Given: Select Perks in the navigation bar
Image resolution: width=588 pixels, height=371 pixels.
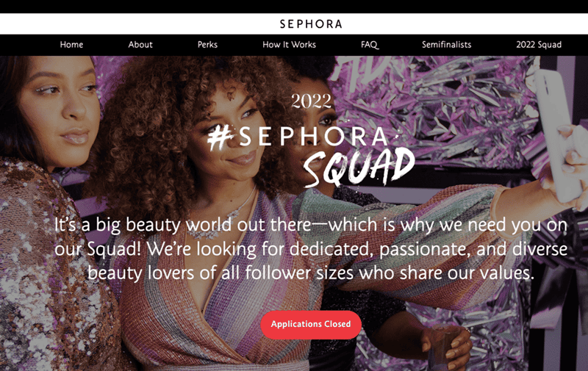Looking at the screenshot, I should click(207, 45).
